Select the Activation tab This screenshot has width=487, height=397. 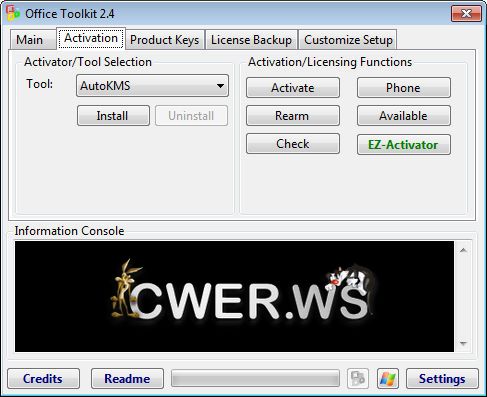pyautogui.click(x=91, y=38)
